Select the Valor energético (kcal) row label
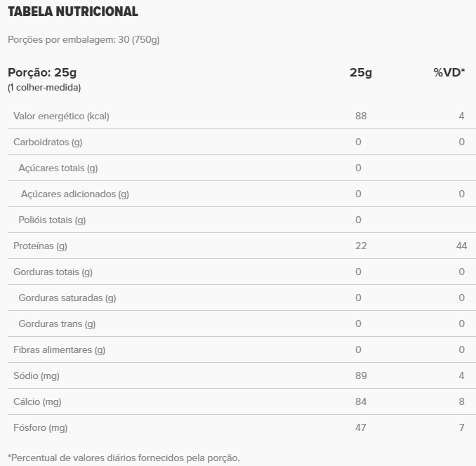 [61, 116]
